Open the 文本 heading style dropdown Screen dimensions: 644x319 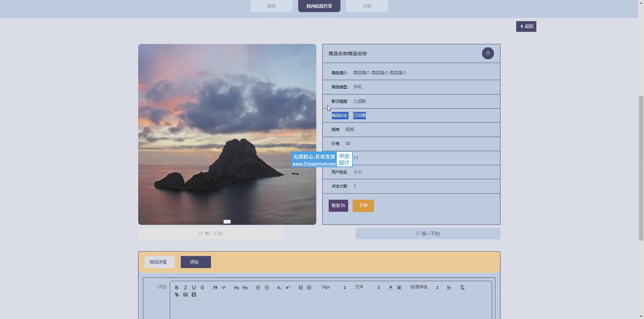click(367, 287)
